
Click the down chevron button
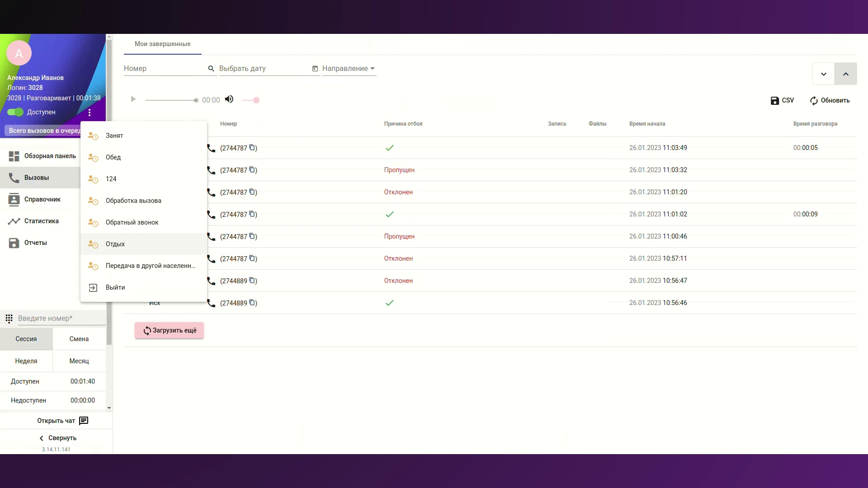(x=823, y=74)
